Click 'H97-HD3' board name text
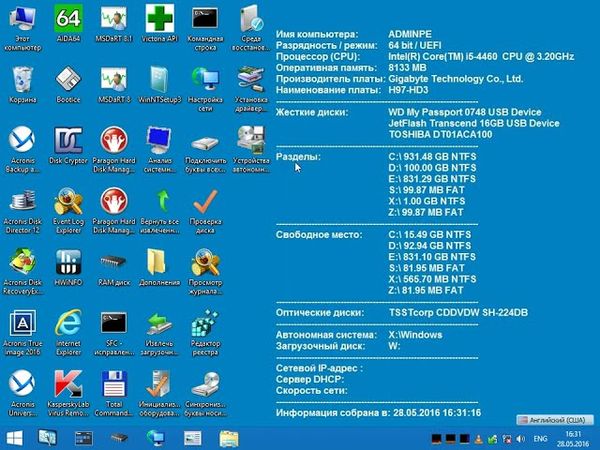This screenshot has height=450, width=600. click(x=408, y=90)
